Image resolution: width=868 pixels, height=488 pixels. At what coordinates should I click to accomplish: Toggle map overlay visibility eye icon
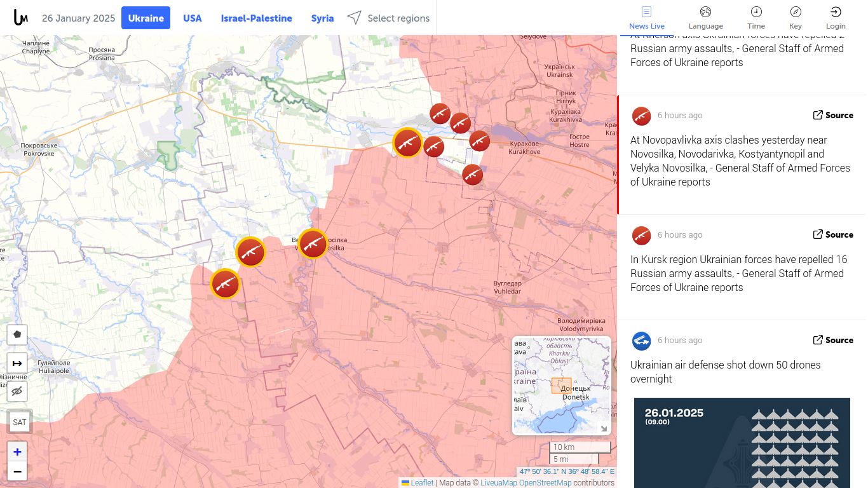tap(17, 391)
